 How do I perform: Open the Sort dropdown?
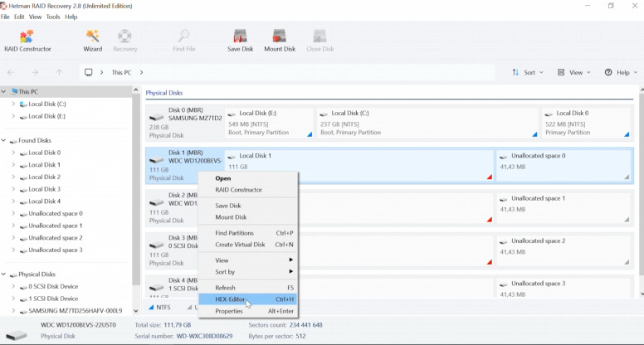click(x=528, y=72)
